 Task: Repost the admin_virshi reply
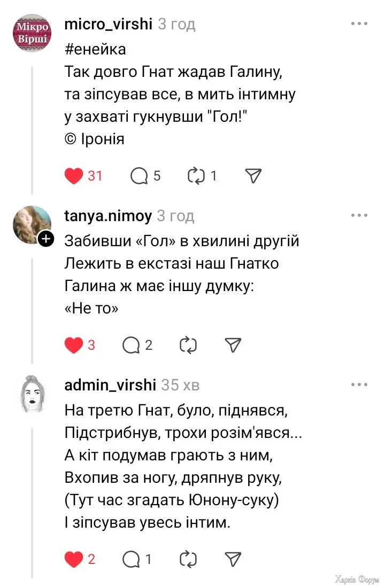(188, 559)
